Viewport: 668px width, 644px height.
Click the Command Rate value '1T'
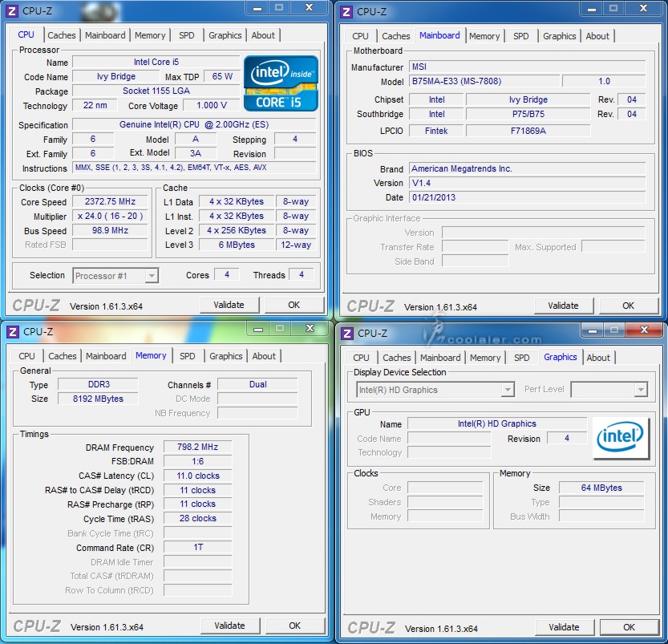point(197,547)
